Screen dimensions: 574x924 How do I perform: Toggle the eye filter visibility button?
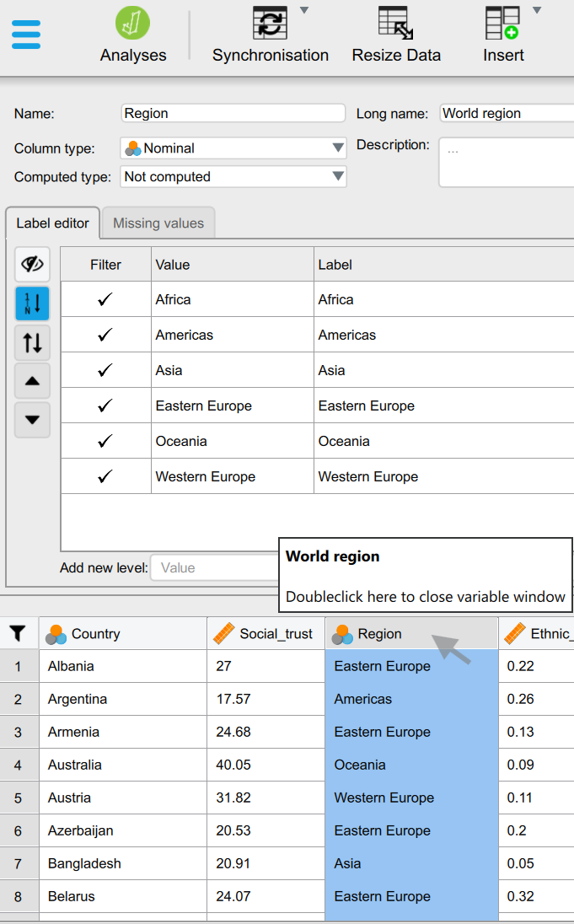[x=32, y=265]
